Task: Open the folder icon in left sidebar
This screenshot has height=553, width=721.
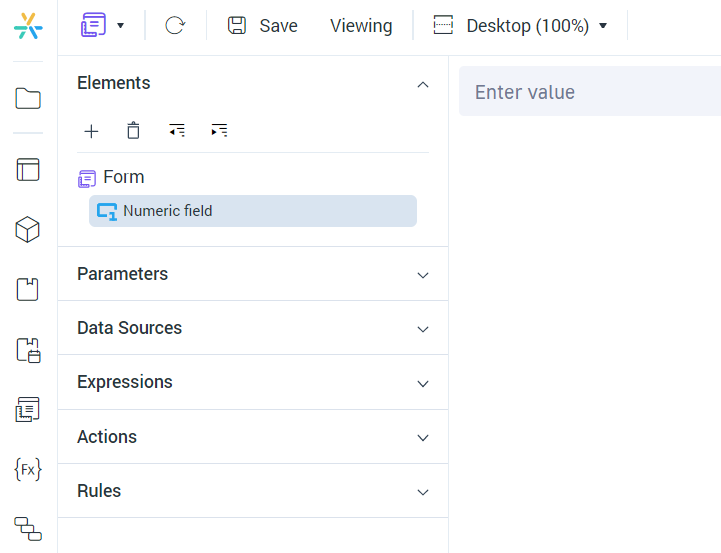Action: pyautogui.click(x=28, y=98)
